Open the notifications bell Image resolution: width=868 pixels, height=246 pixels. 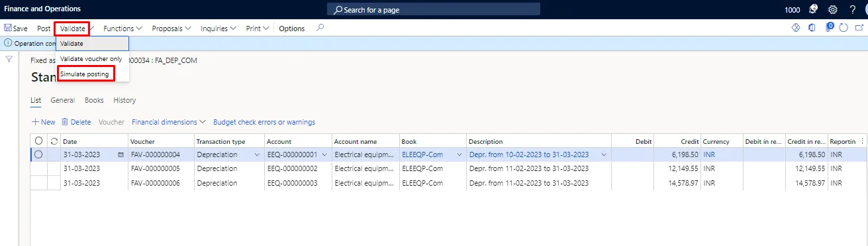(x=814, y=9)
